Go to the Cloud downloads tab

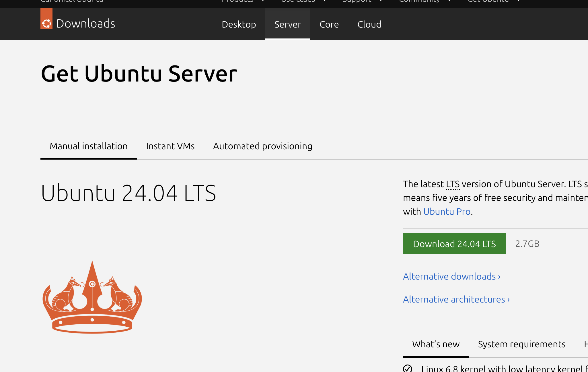(x=369, y=24)
